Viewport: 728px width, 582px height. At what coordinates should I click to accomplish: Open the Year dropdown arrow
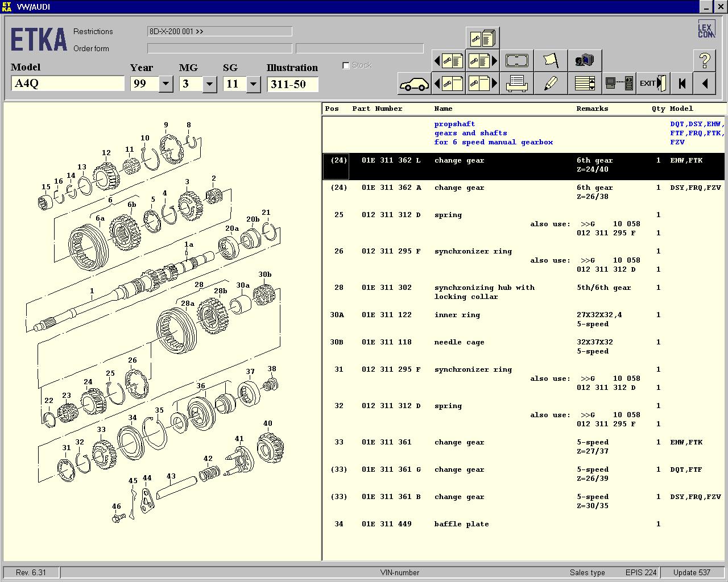pyautogui.click(x=166, y=84)
